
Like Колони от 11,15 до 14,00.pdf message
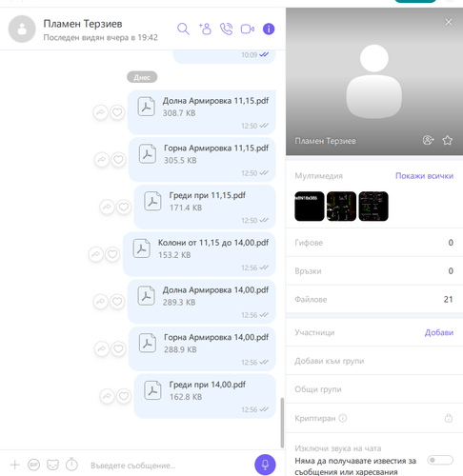click(x=112, y=254)
